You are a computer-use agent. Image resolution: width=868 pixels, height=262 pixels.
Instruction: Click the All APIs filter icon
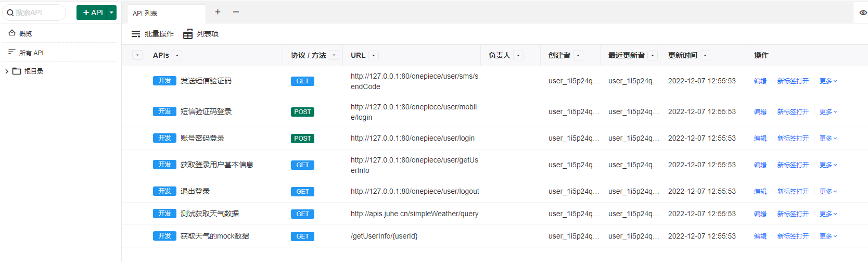point(11,52)
